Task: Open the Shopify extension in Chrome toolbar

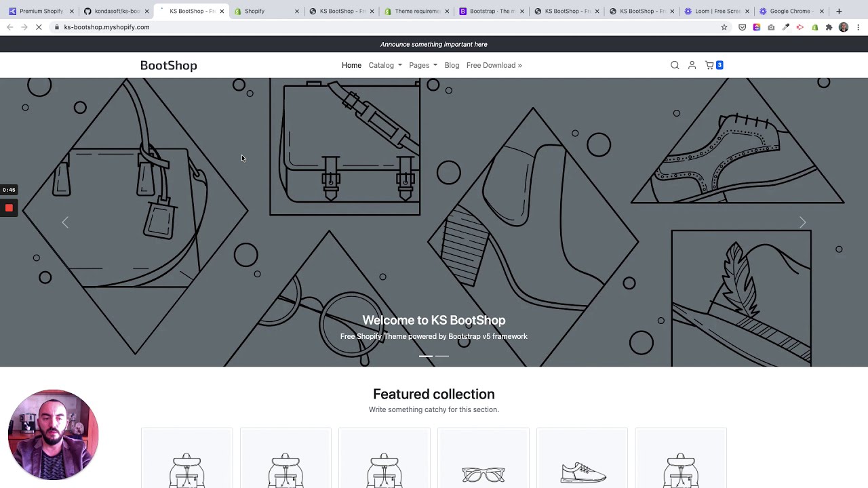Action: (x=814, y=27)
